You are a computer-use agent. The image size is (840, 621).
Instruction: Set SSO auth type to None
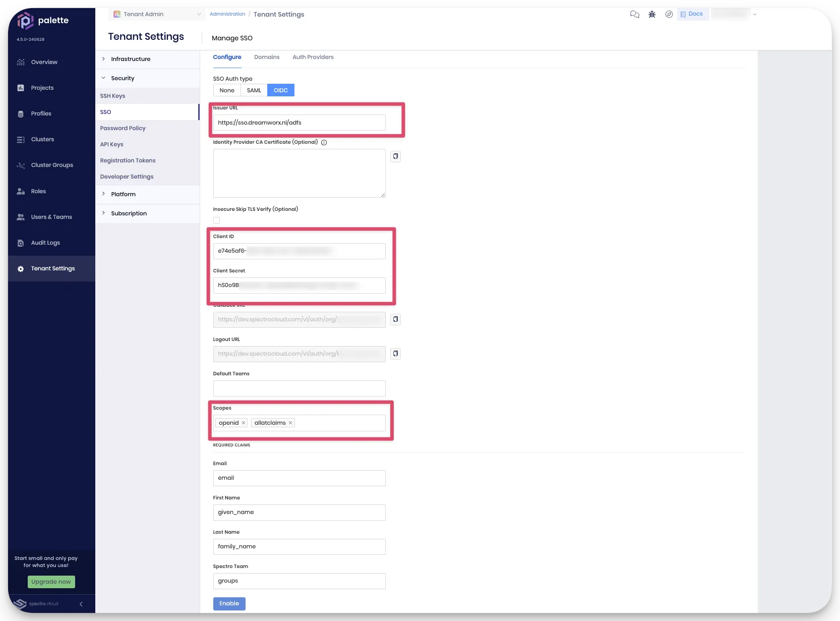(227, 90)
